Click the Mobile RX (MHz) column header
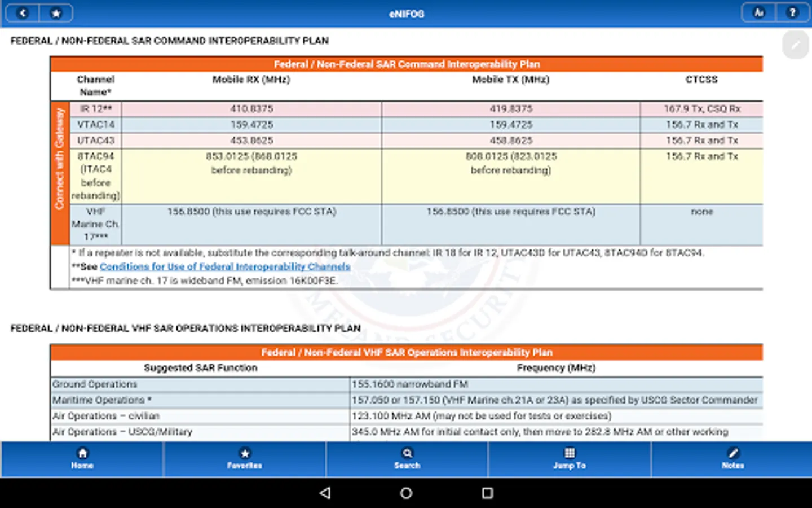Screen dimensions: 812x508 (251, 80)
